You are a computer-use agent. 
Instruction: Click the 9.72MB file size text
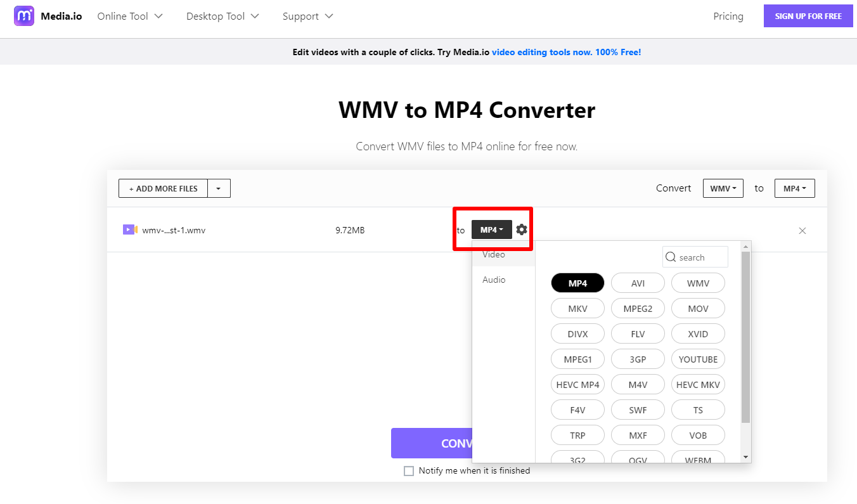click(350, 230)
